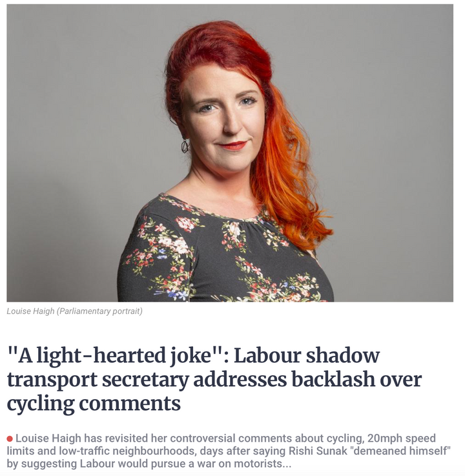This screenshot has height=476, width=465.
Task: Click "controversial comments about cycling" in the summary
Action: tap(263, 439)
